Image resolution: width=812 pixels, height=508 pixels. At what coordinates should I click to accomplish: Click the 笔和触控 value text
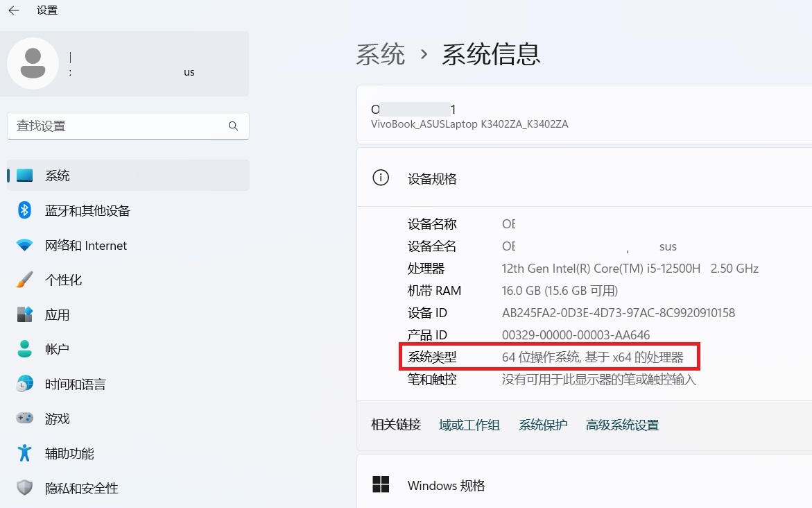[598, 380]
